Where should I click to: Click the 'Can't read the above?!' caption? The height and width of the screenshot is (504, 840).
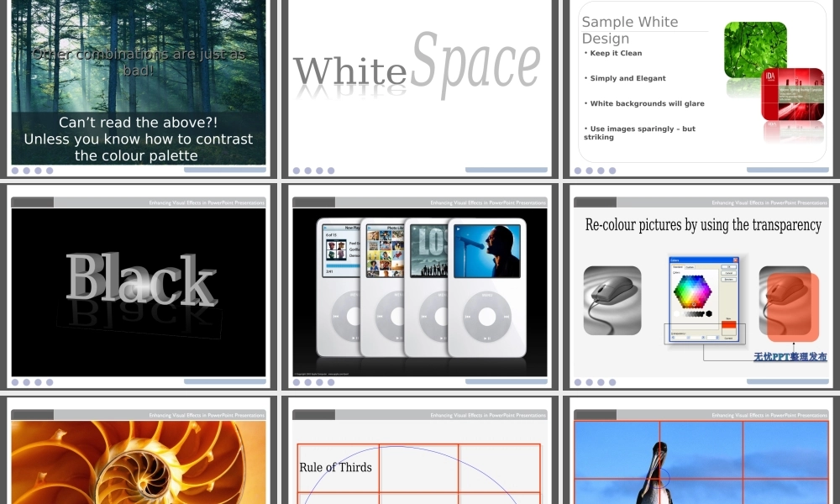coord(138,123)
